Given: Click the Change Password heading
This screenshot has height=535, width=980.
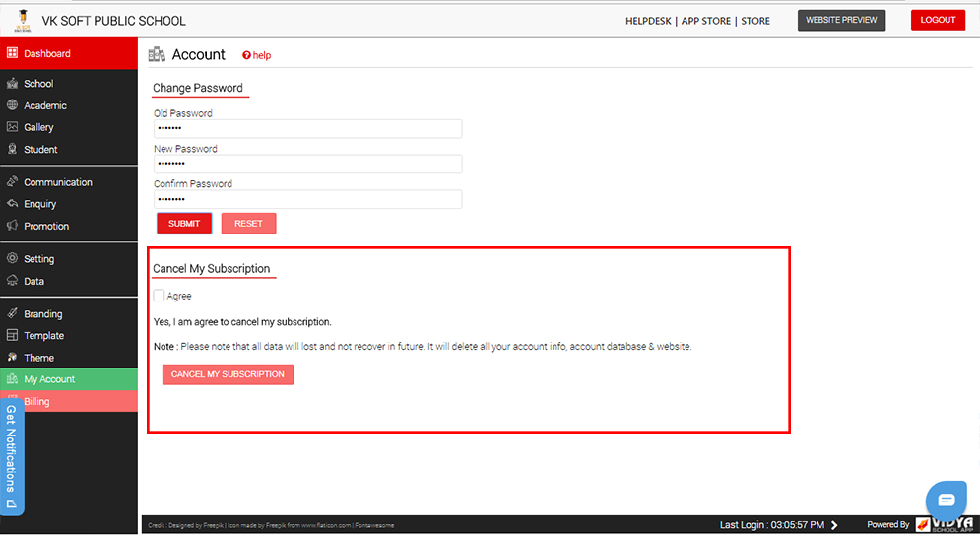Looking at the screenshot, I should coord(198,88).
